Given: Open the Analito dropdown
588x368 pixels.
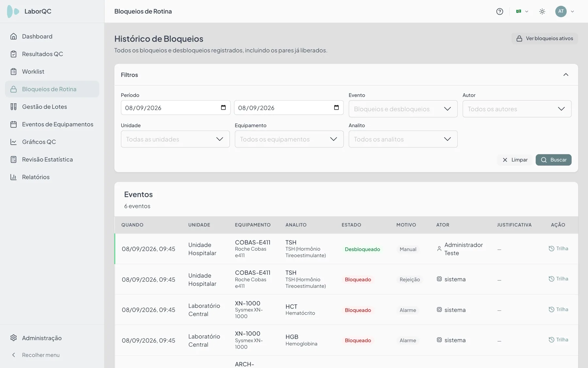Looking at the screenshot, I should pyautogui.click(x=403, y=139).
